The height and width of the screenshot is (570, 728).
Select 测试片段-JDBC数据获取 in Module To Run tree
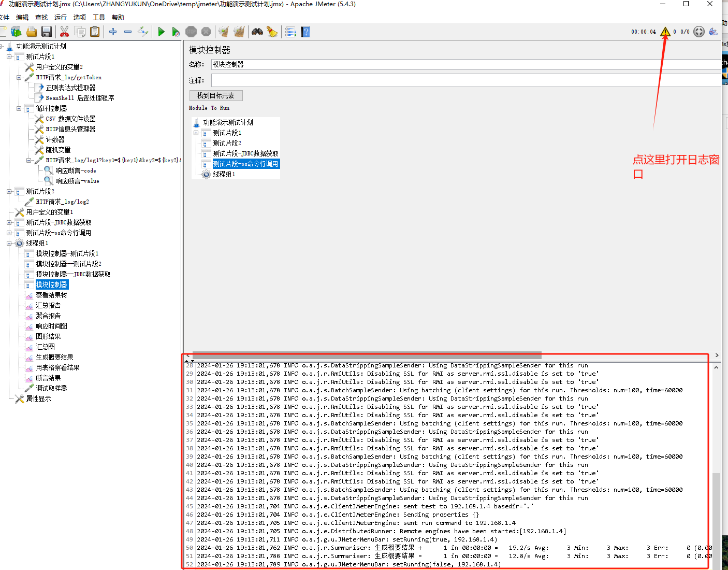pos(245,153)
